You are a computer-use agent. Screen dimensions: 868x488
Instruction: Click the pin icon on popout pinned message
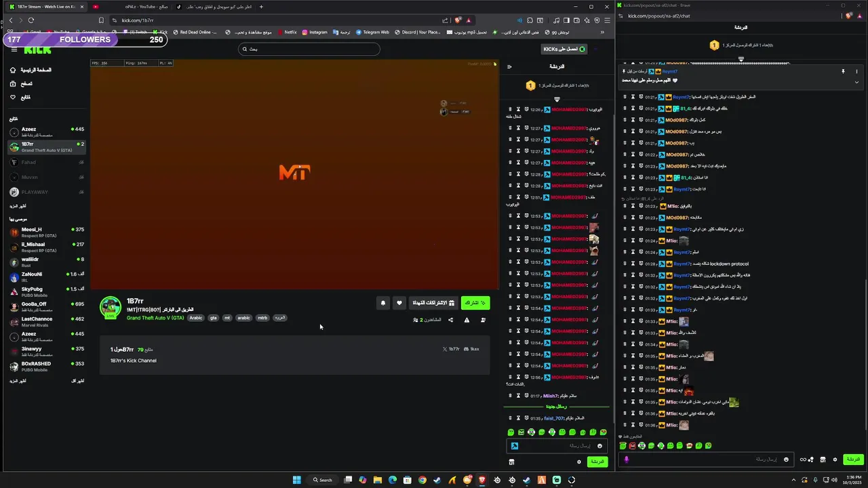click(x=843, y=71)
